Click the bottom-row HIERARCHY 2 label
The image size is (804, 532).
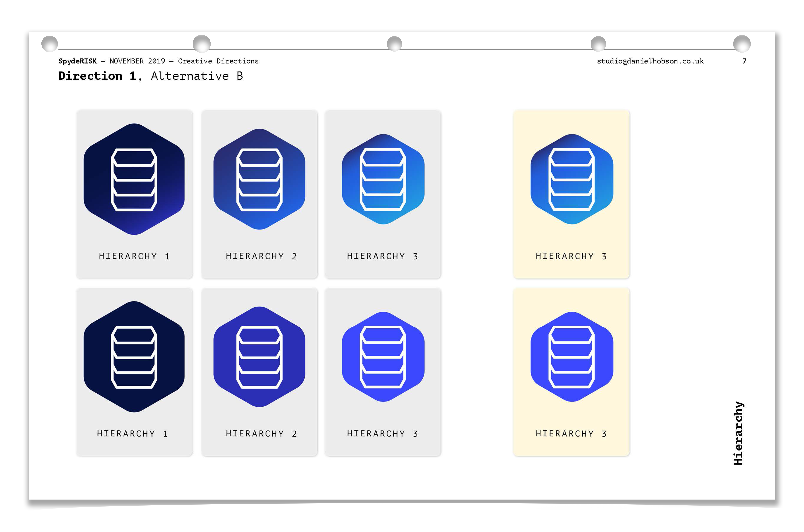[261, 434]
